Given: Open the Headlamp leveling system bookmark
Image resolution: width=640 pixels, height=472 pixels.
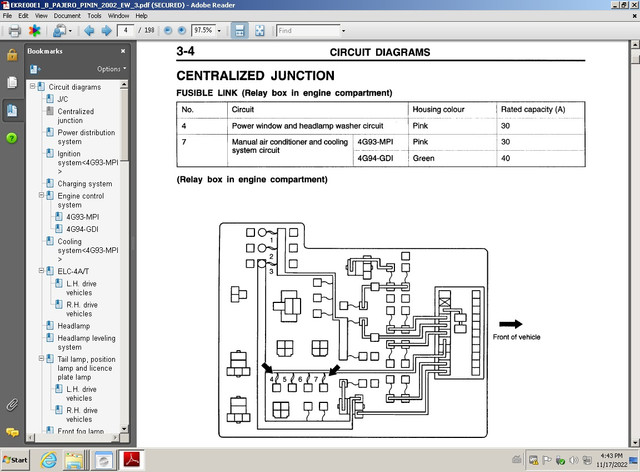Looking at the screenshot, I should [x=86, y=343].
